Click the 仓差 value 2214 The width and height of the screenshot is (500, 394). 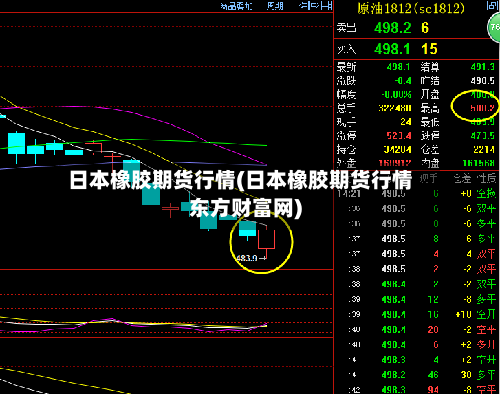click(x=484, y=149)
